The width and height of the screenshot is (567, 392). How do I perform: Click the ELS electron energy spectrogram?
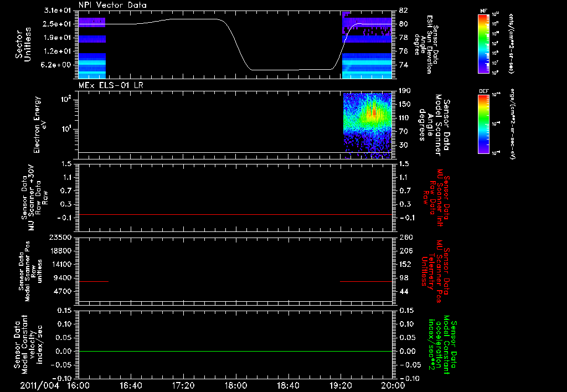368,126
